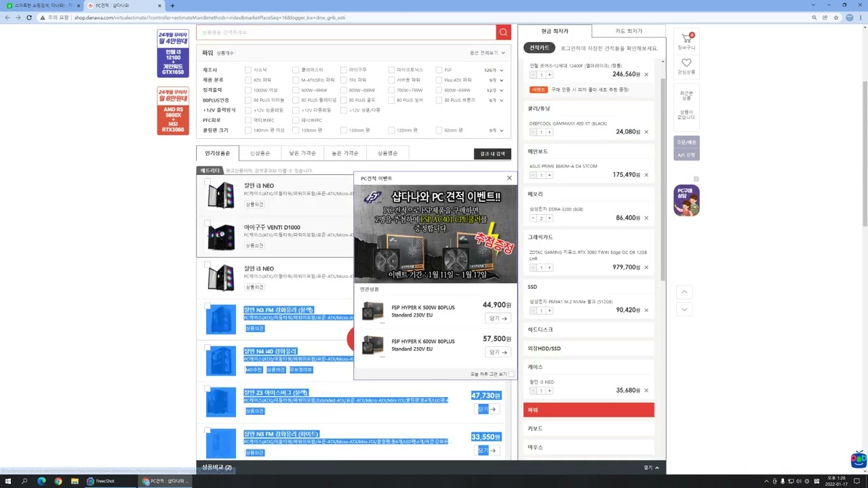
Task: Check the 시소닉 manufacturer filter
Action: point(248,70)
